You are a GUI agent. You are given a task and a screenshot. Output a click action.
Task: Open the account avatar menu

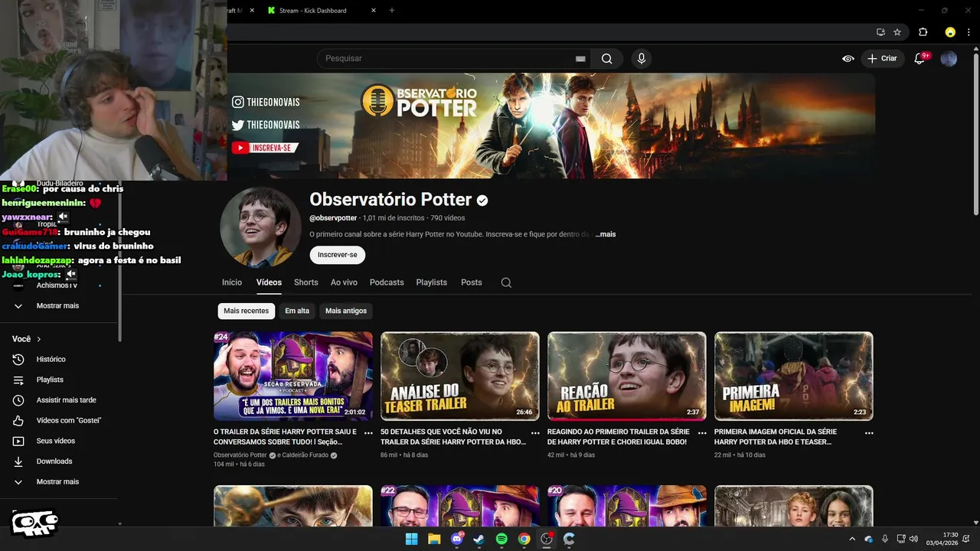click(949, 58)
